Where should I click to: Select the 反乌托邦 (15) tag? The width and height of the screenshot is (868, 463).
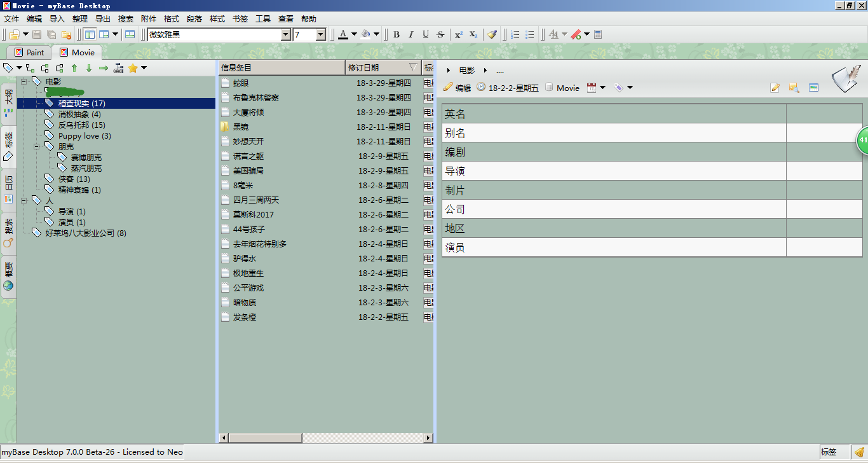[x=82, y=125]
